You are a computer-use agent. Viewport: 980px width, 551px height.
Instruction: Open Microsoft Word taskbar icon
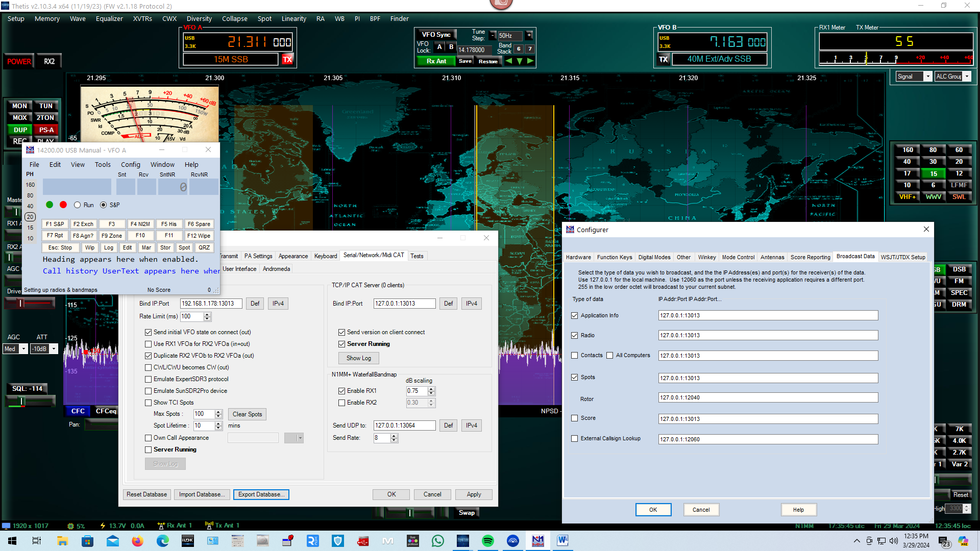[563, 541]
